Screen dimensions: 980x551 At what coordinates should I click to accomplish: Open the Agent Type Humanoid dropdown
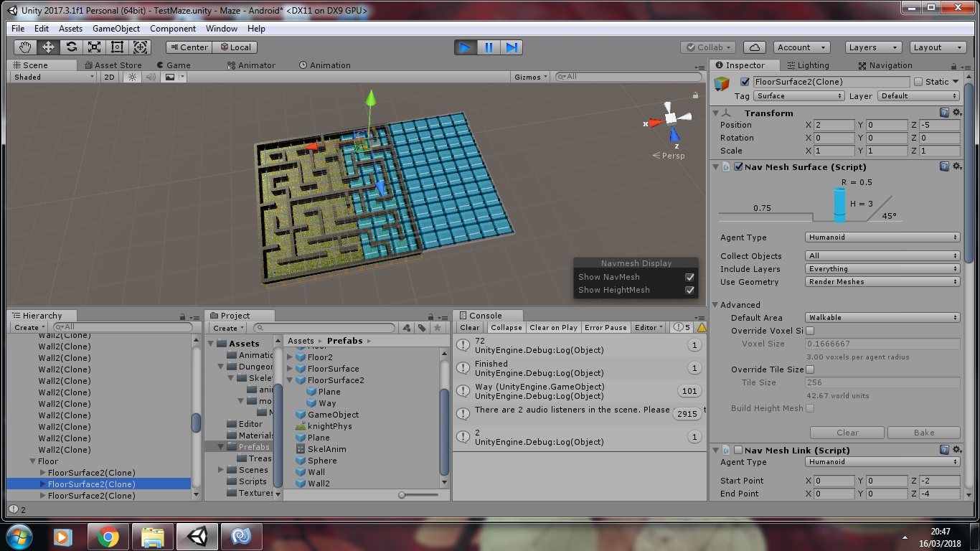pyautogui.click(x=882, y=237)
